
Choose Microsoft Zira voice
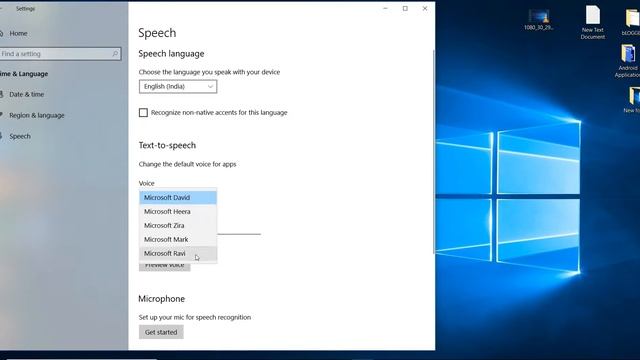[x=178, y=225]
